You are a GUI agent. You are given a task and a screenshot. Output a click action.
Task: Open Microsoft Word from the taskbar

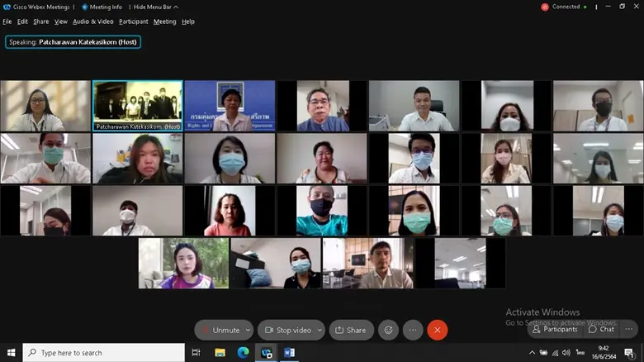(291, 353)
